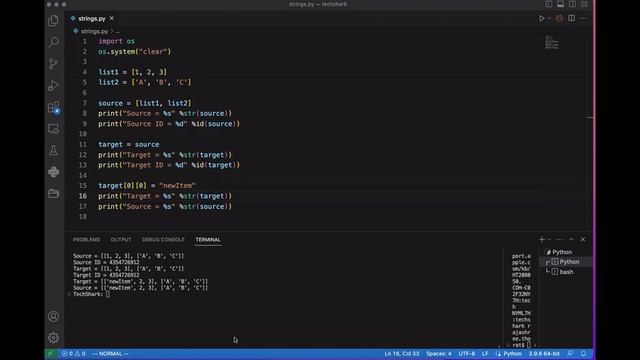This screenshot has height=360, width=640.
Task: Expand the run button dropdown arrow
Action: [549, 18]
